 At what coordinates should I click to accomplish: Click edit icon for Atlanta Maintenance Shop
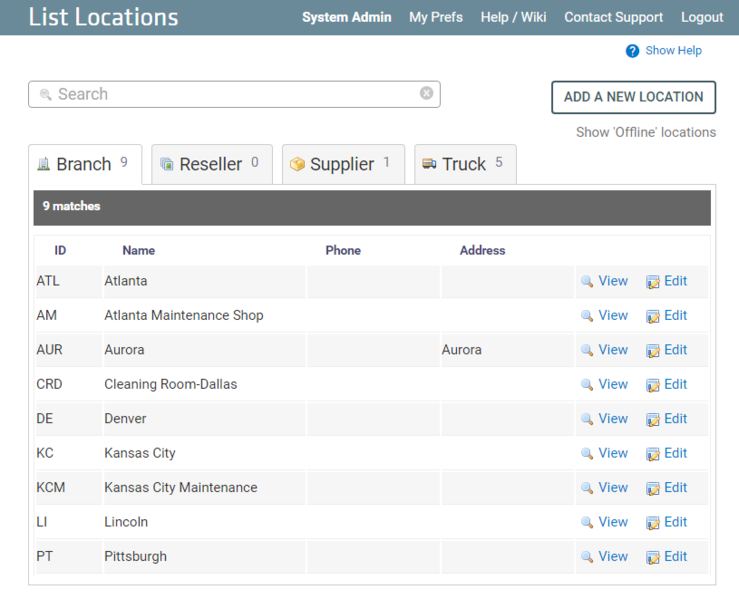tap(653, 316)
